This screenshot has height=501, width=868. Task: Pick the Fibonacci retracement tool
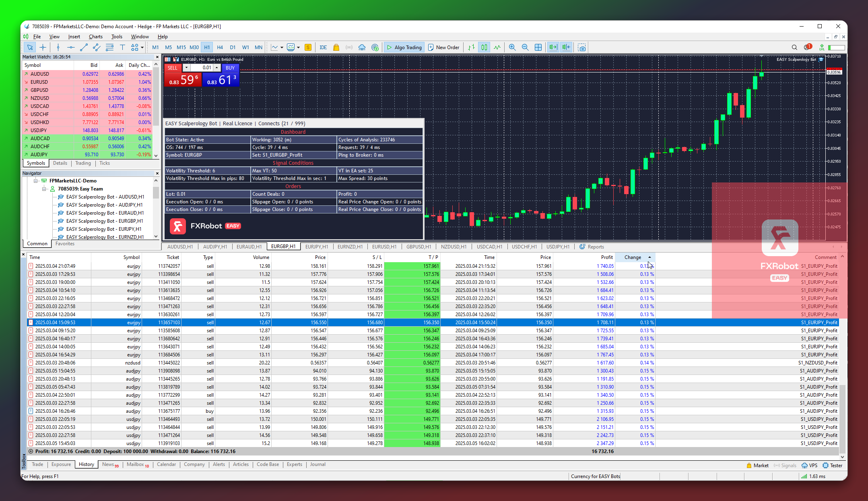(x=109, y=48)
